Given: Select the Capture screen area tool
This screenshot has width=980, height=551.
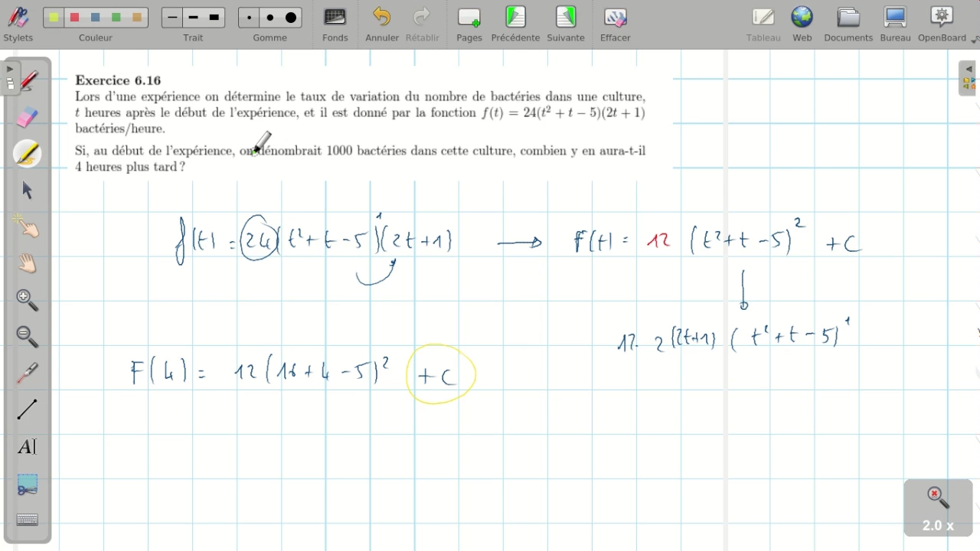Looking at the screenshot, I should [28, 484].
